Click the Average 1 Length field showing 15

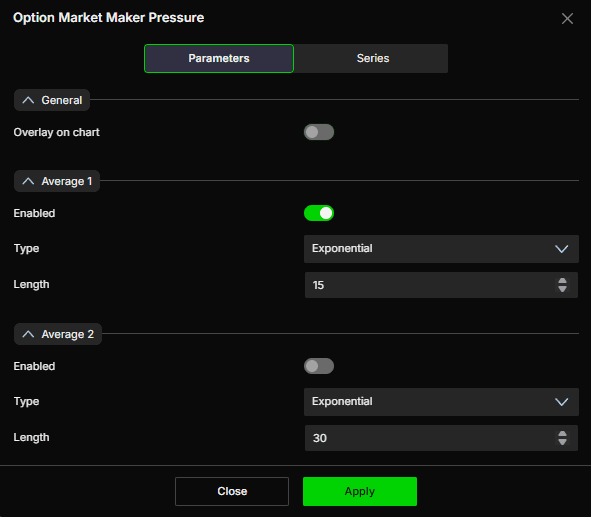coord(441,285)
